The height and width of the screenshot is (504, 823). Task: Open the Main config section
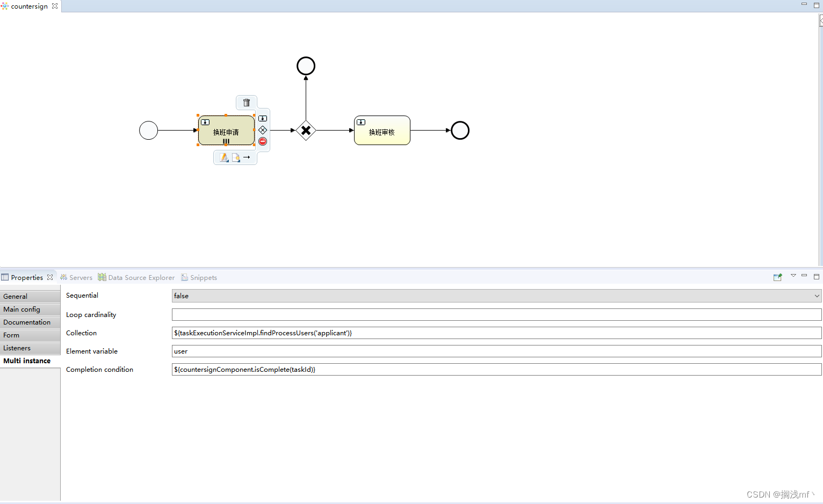point(30,309)
